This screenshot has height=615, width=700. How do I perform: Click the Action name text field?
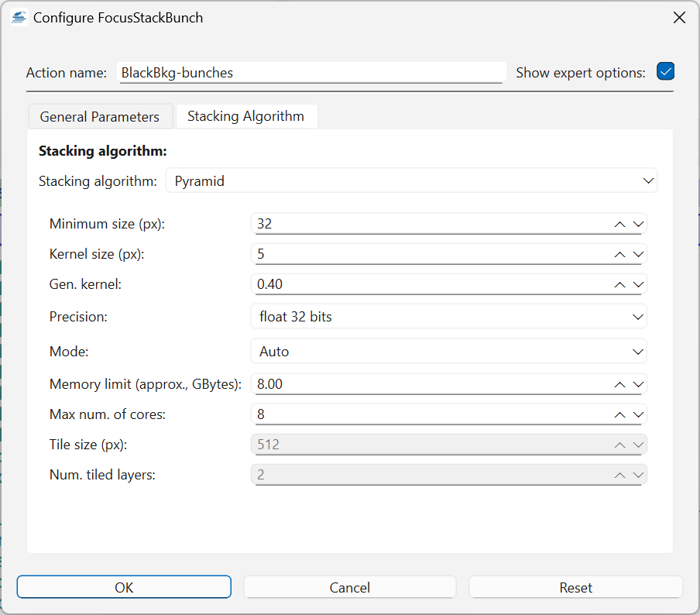tap(311, 73)
